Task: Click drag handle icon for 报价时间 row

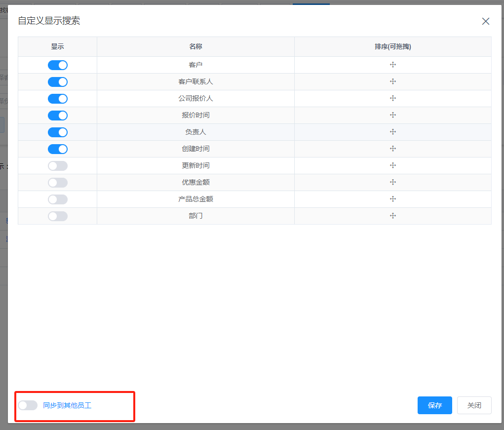Action: (393, 115)
